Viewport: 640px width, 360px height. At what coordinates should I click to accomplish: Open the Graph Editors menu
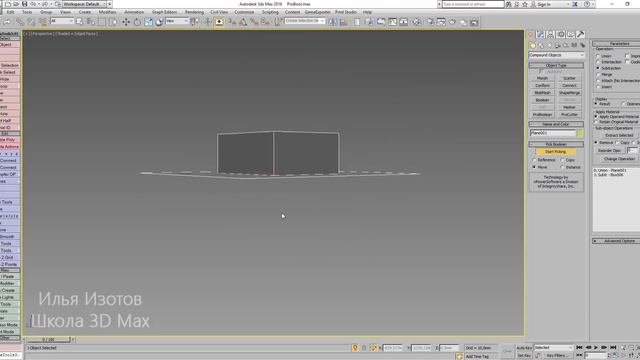pos(164,12)
